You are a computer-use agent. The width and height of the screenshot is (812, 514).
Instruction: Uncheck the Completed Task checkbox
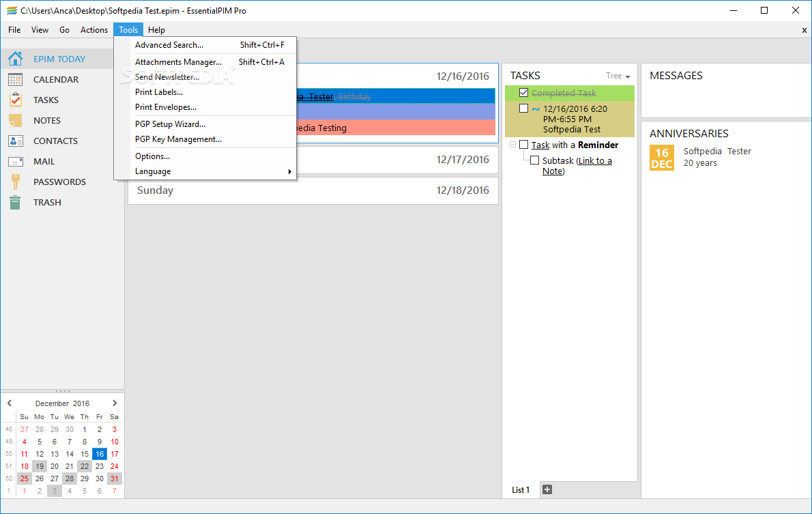[523, 93]
